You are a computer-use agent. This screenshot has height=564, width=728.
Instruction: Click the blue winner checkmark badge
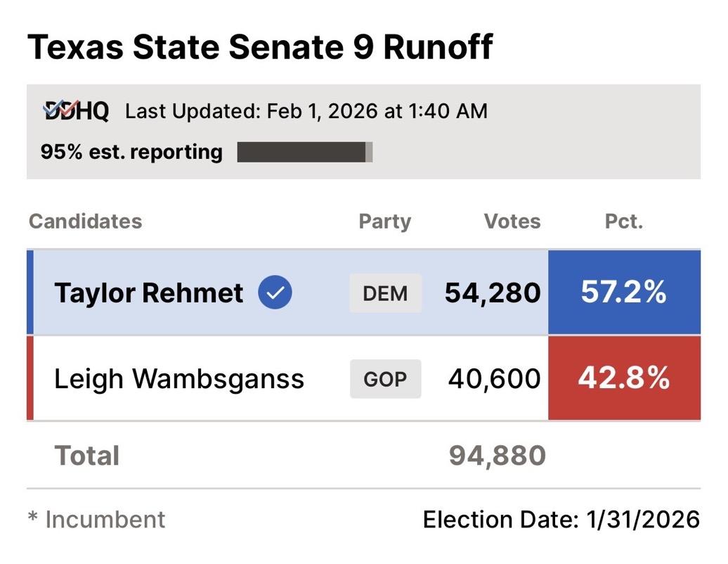pyautogui.click(x=275, y=293)
